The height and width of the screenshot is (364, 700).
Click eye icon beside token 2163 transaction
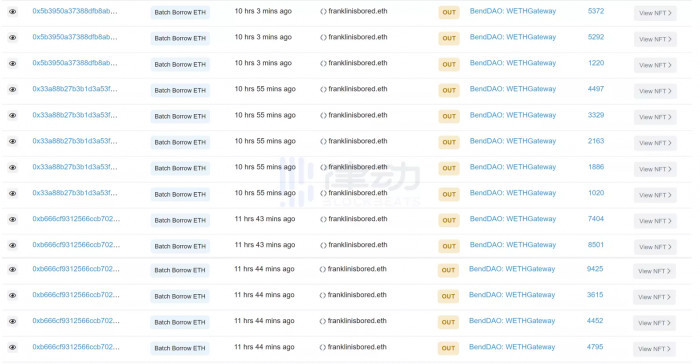click(12, 141)
